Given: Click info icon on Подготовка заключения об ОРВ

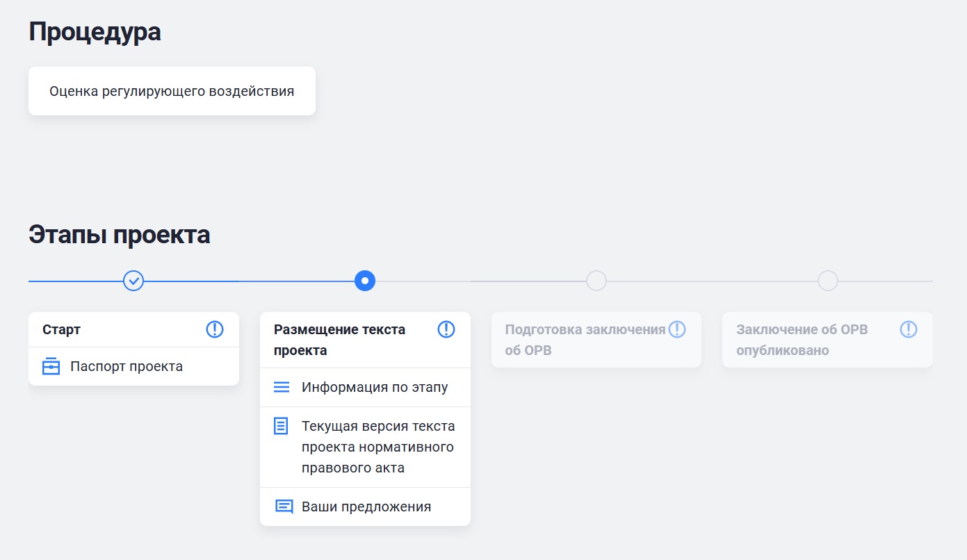Looking at the screenshot, I should tap(677, 329).
